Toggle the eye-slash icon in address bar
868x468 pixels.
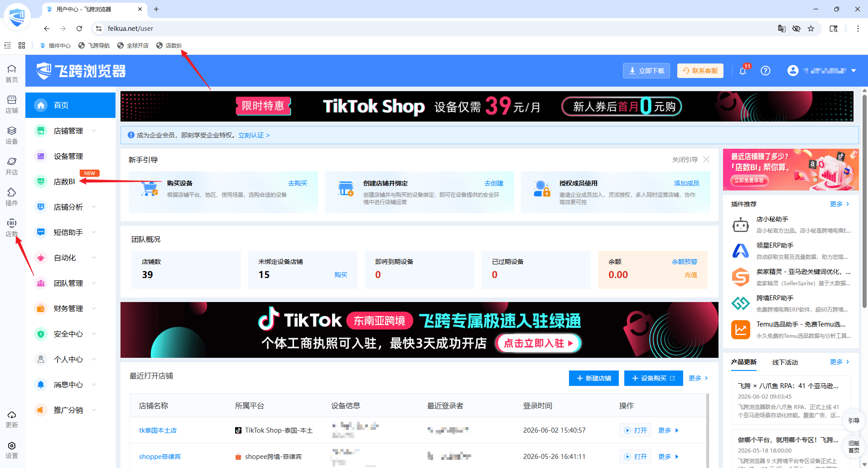point(796,29)
